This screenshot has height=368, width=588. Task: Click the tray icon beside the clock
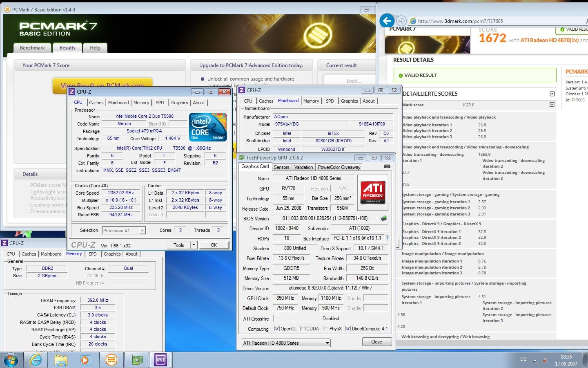tap(545, 360)
